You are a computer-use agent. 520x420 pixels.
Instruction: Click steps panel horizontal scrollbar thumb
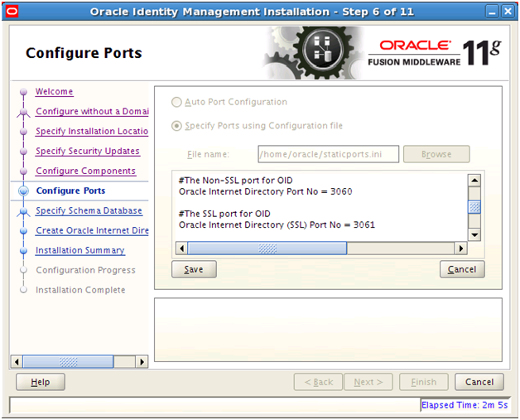tap(68, 362)
